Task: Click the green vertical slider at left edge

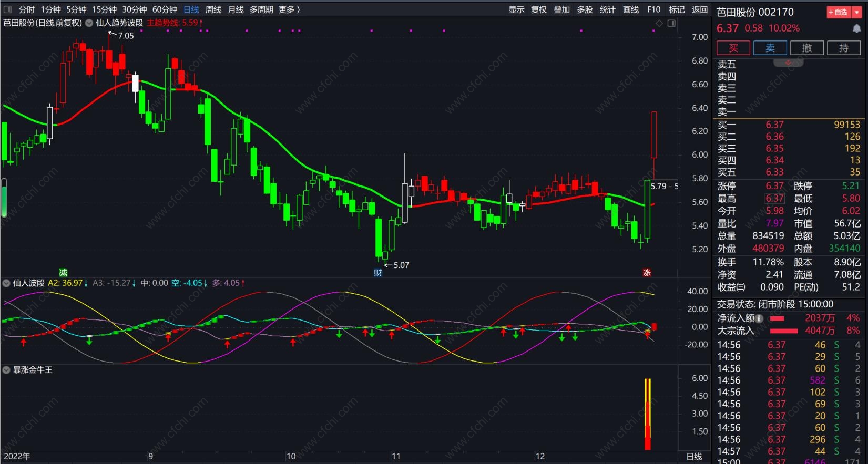Action: point(4,198)
